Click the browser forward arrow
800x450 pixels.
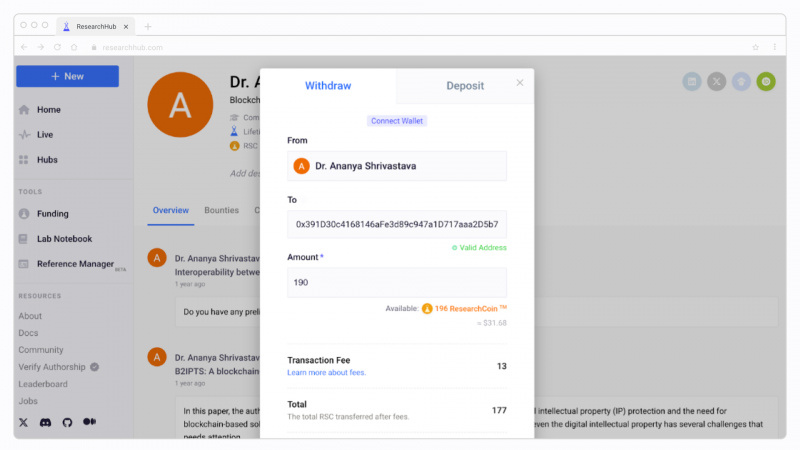41,47
